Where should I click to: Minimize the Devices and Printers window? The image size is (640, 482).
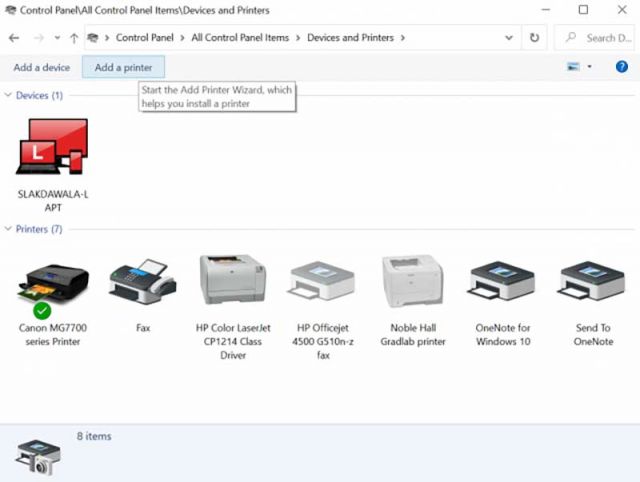[x=546, y=9]
